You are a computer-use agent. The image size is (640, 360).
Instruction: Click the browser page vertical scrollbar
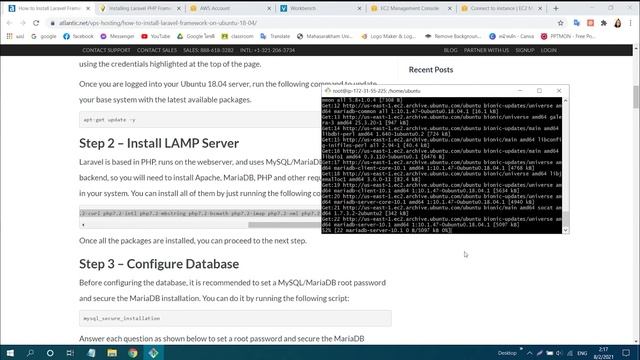(636, 97)
